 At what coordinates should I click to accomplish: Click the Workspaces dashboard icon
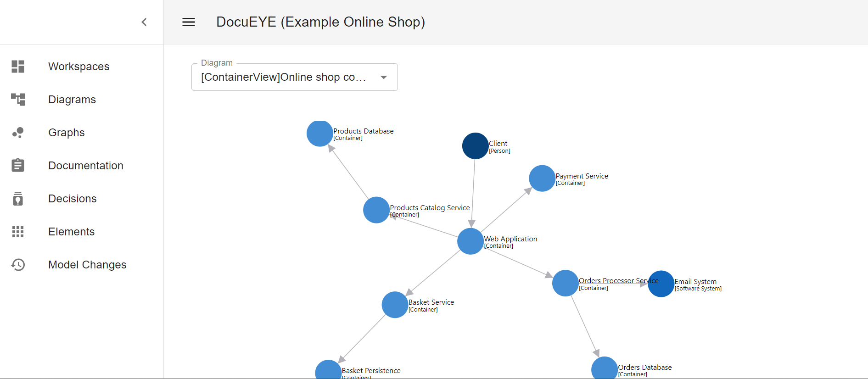[x=18, y=67]
